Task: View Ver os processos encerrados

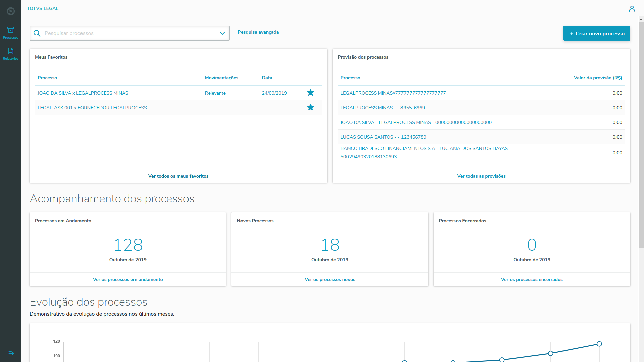Action: [532, 279]
